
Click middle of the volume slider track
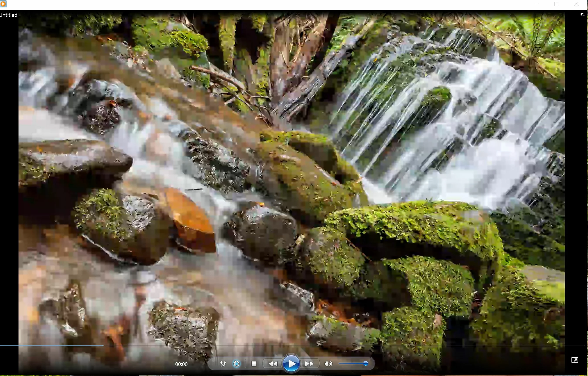click(x=353, y=364)
